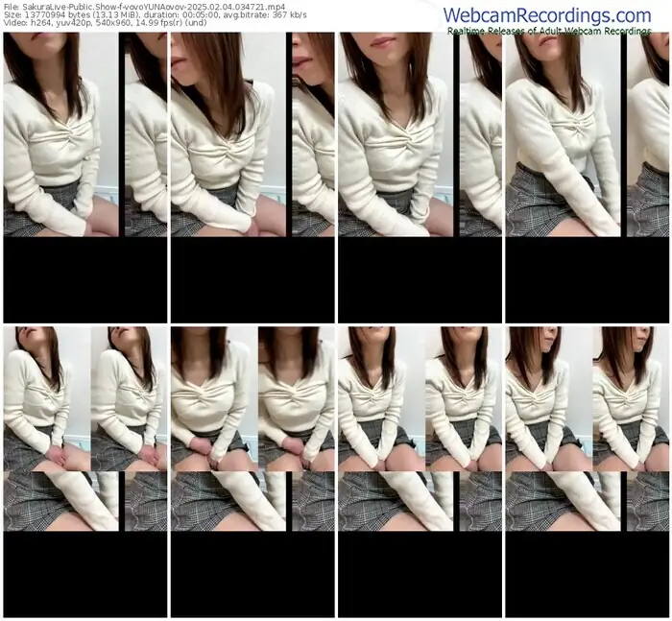This screenshot has width=672, height=621.
Task: Open the first thumbnail in the bottom row
Action: tap(85, 428)
